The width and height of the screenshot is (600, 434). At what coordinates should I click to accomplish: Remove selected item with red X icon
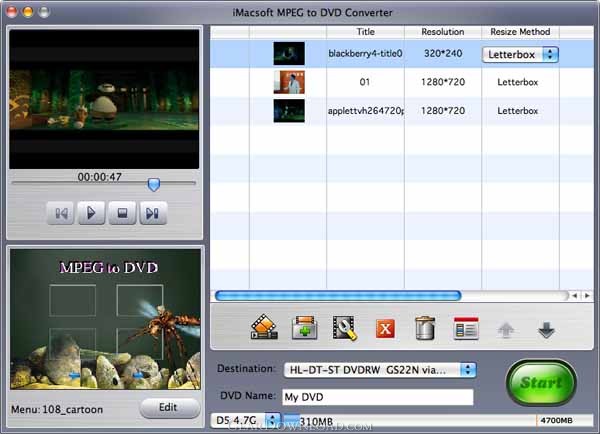click(385, 329)
